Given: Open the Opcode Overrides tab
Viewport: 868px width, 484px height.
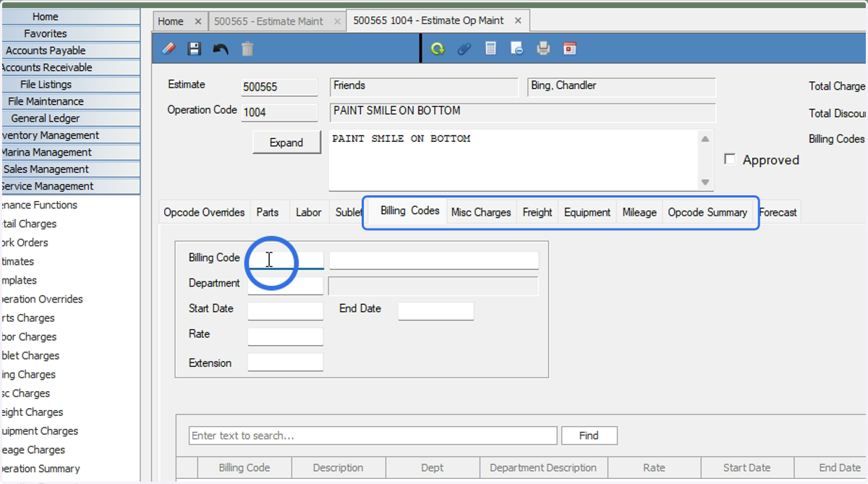Looking at the screenshot, I should coord(204,212).
